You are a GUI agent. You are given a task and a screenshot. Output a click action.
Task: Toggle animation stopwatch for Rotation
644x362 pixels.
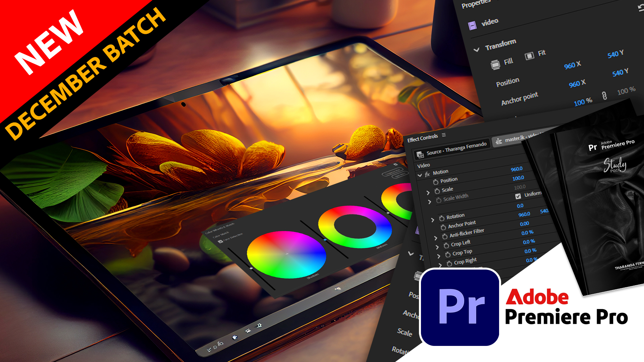442,218
